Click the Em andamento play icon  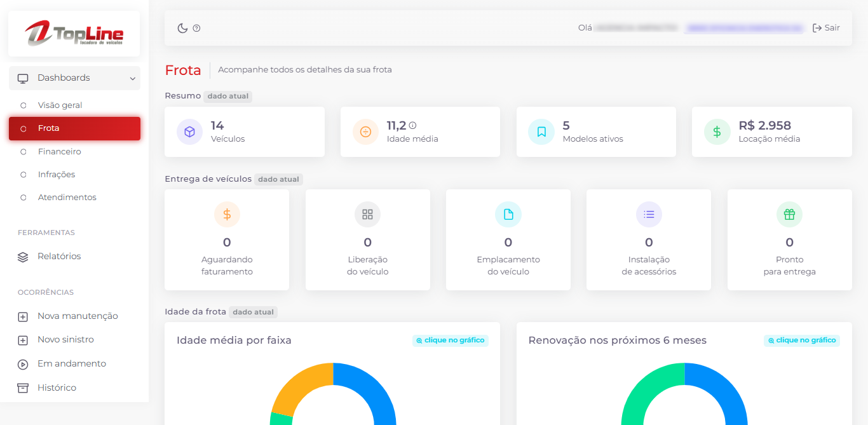click(23, 364)
